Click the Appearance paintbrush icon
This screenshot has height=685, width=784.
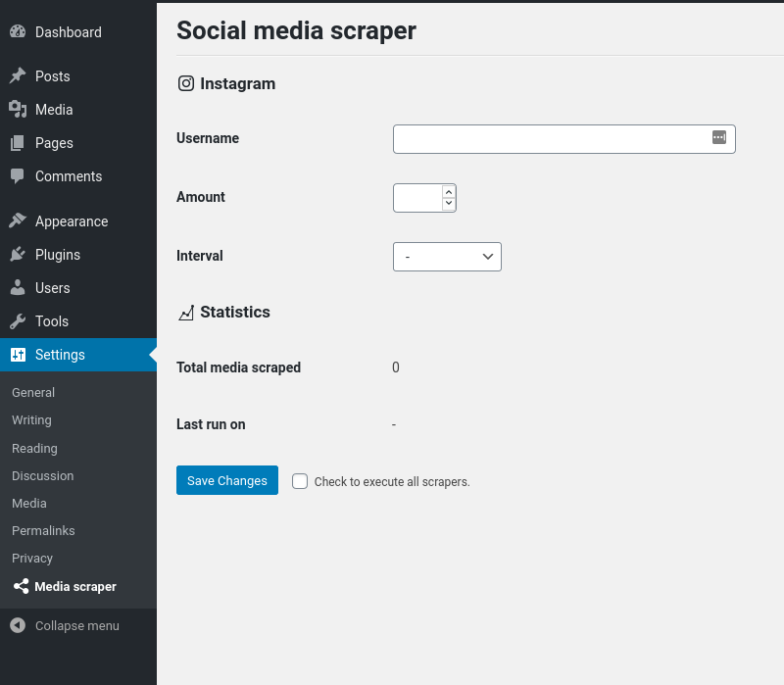(18, 220)
